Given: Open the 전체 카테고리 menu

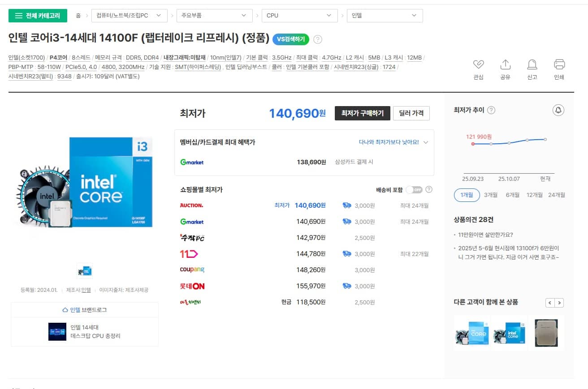Looking at the screenshot, I should click(x=38, y=16).
